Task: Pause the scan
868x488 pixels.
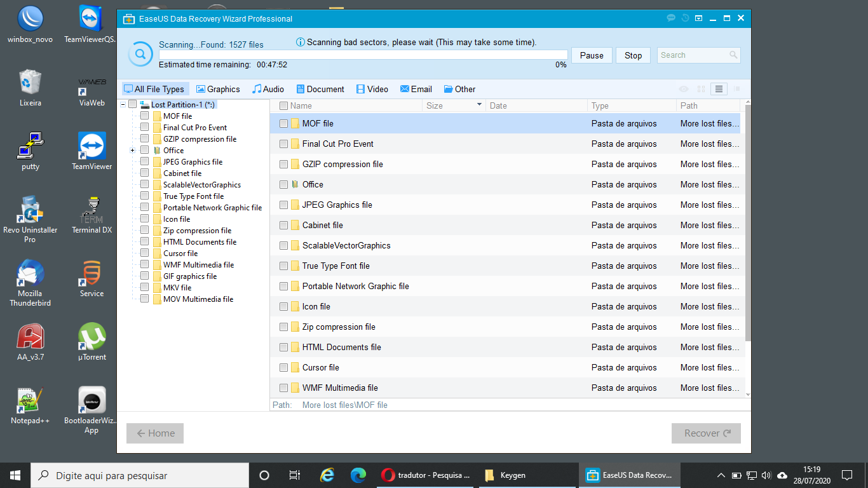Action: tap(592, 55)
